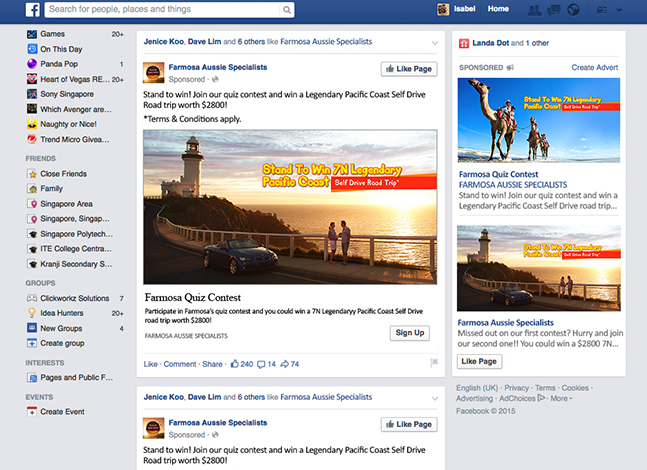This screenshot has width=647, height=470.
Task: Click the Create group plus icon
Action: (x=32, y=343)
